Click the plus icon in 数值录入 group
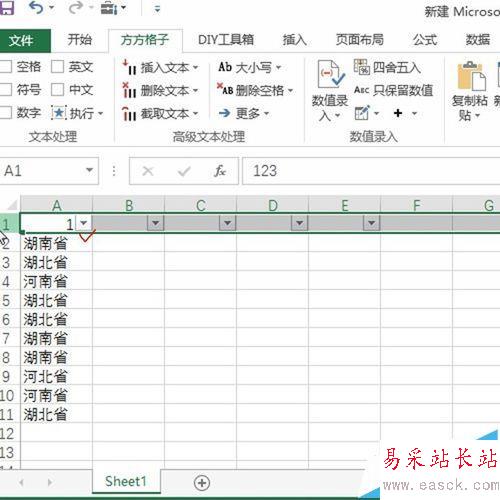500x500 pixels. (x=398, y=113)
